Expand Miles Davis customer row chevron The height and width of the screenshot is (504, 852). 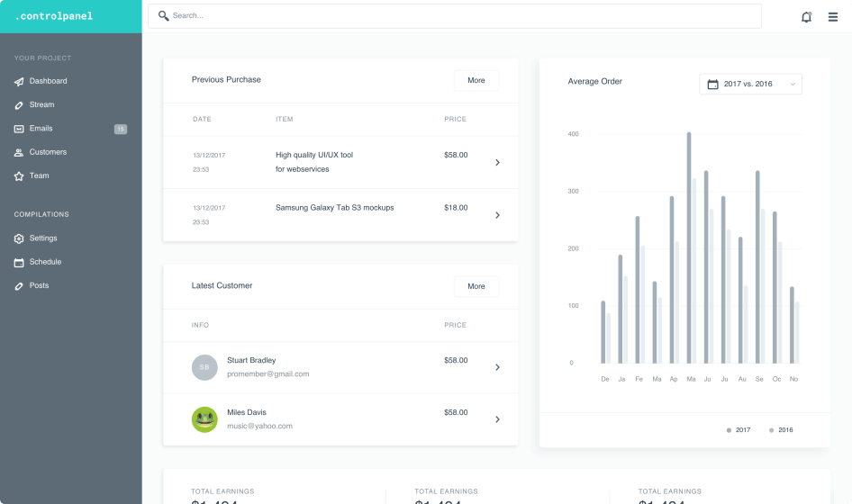pos(497,419)
